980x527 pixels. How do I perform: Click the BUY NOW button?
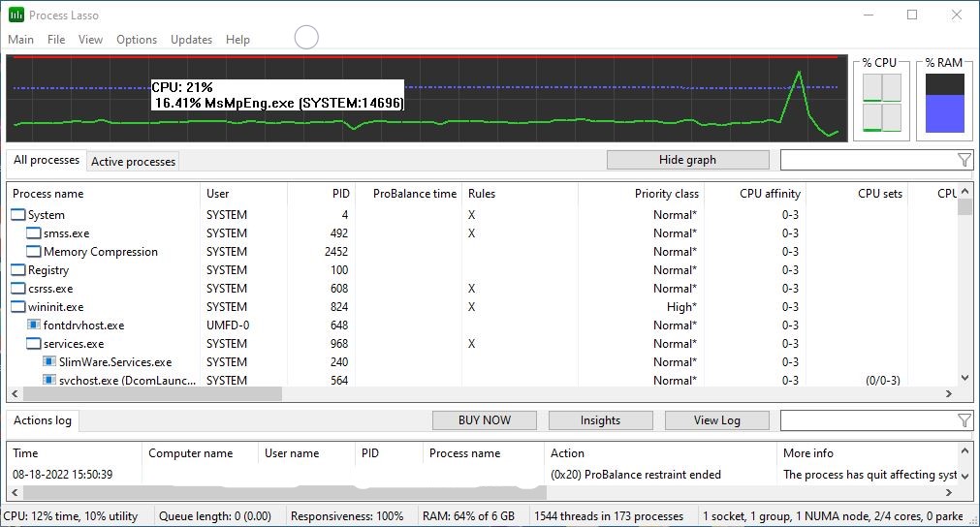tap(485, 420)
